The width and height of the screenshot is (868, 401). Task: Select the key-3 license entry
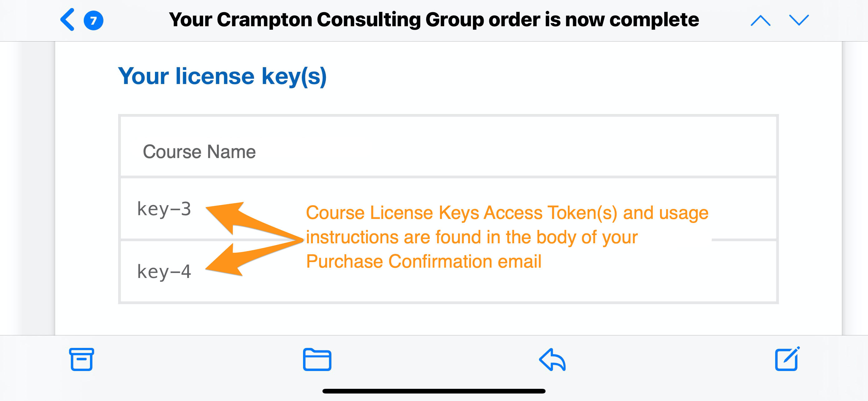pos(164,210)
